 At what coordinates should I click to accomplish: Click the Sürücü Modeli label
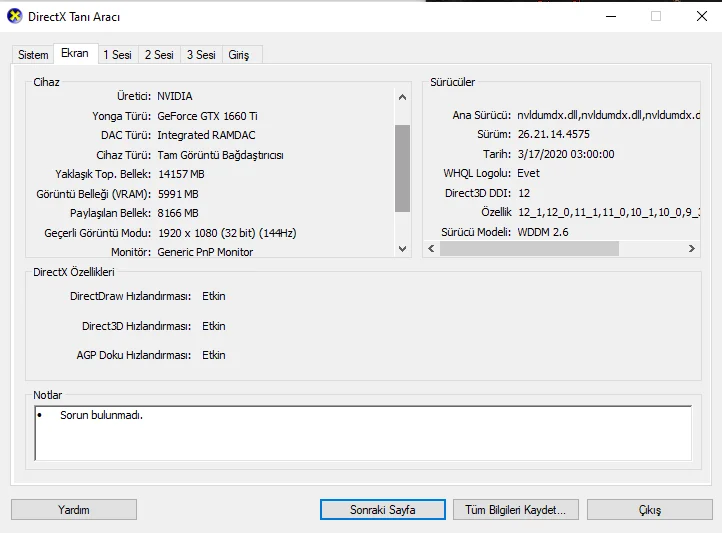(476, 232)
